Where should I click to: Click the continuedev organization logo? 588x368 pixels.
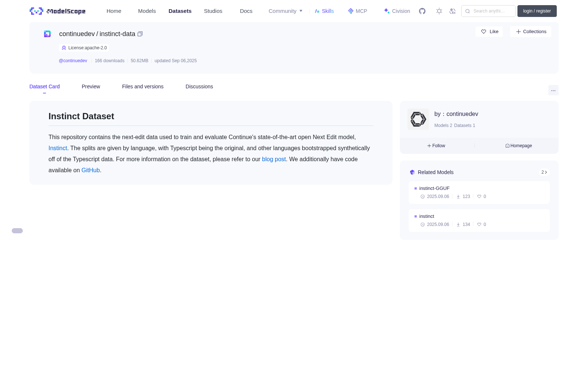point(418,119)
